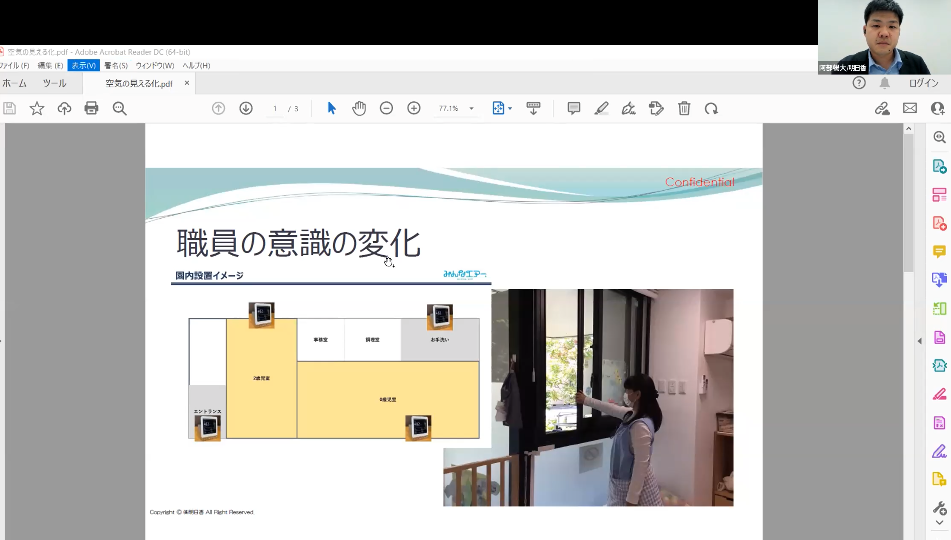Go to previous page arrow
The width and height of the screenshot is (951, 540).
click(218, 109)
